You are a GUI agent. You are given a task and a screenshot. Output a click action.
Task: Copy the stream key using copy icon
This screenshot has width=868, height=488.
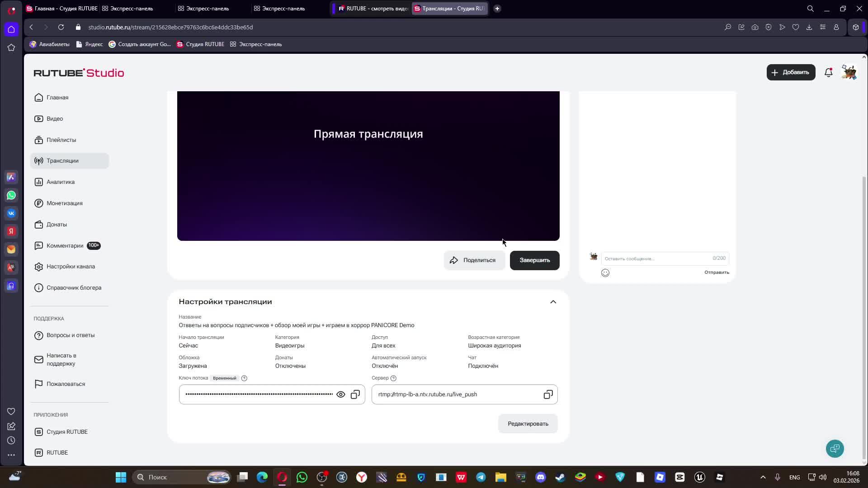355,394
